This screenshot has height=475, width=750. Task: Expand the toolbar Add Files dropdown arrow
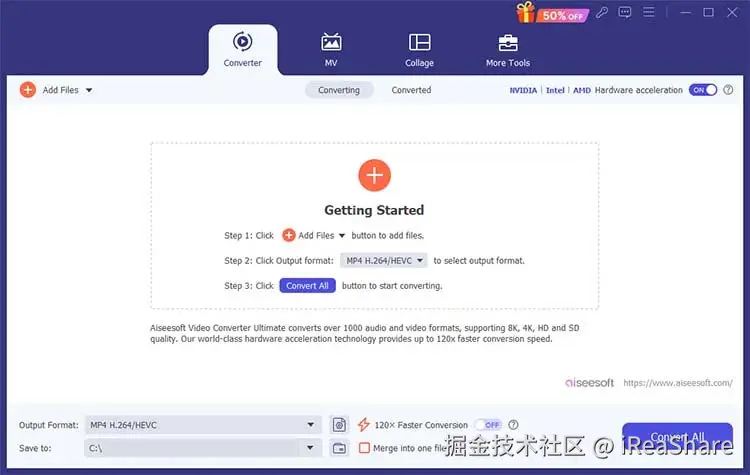[x=89, y=90]
